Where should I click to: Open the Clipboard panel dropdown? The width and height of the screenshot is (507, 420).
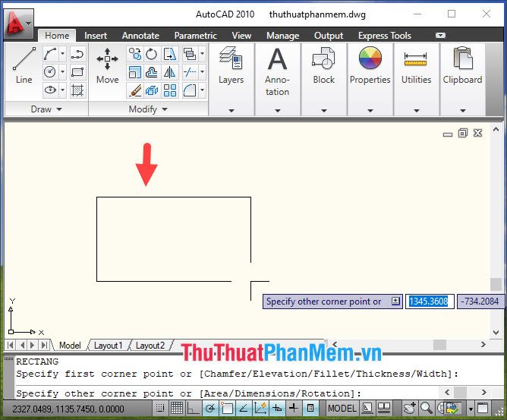463,111
